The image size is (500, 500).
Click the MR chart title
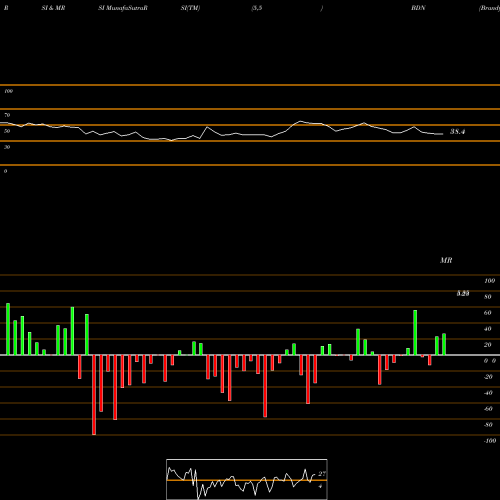pos(446,260)
